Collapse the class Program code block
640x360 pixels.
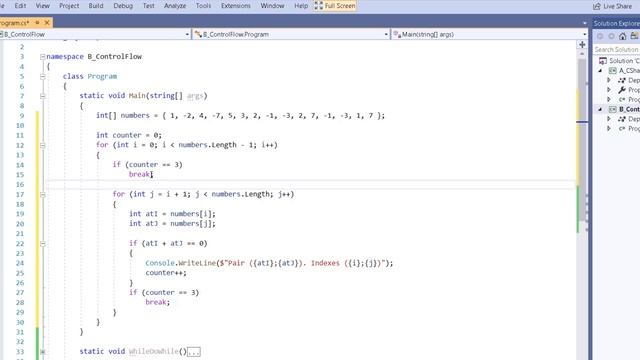click(42, 76)
